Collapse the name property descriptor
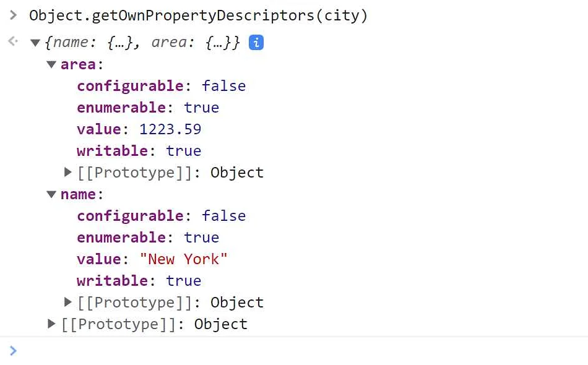This screenshot has height=365, width=588. (x=51, y=194)
